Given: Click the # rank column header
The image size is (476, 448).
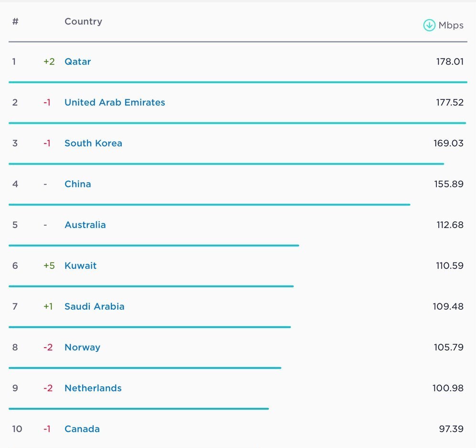Looking at the screenshot, I should [x=15, y=22].
